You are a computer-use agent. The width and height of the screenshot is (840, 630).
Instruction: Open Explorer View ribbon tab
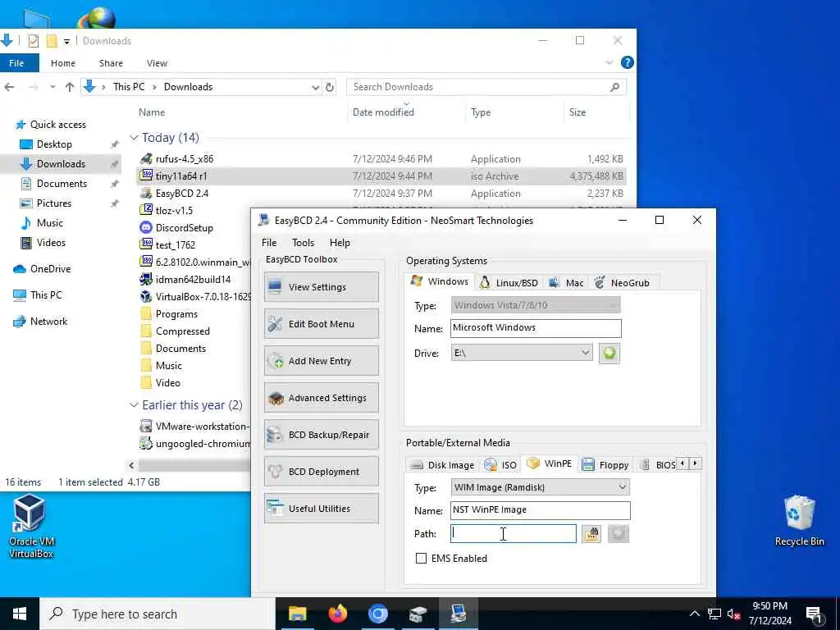point(157,63)
